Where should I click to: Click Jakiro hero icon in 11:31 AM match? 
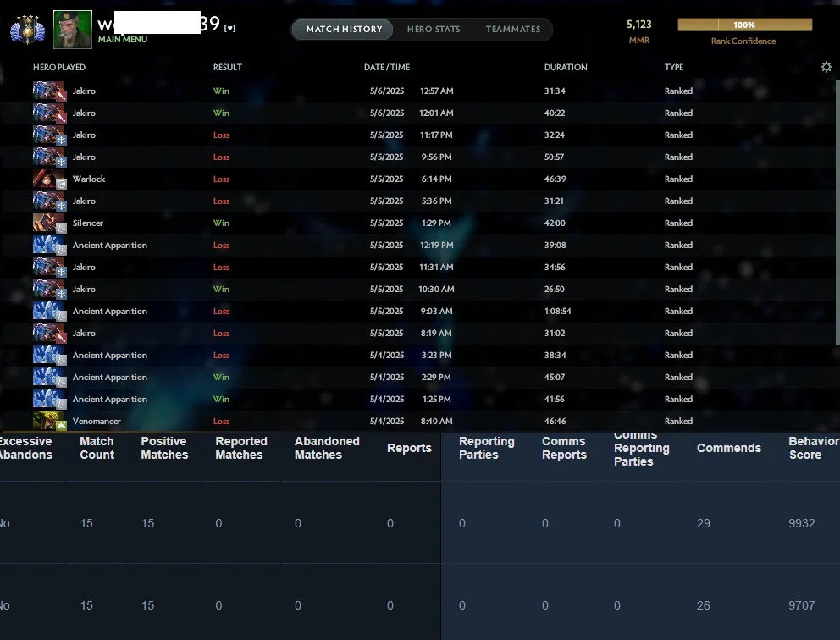(49, 266)
